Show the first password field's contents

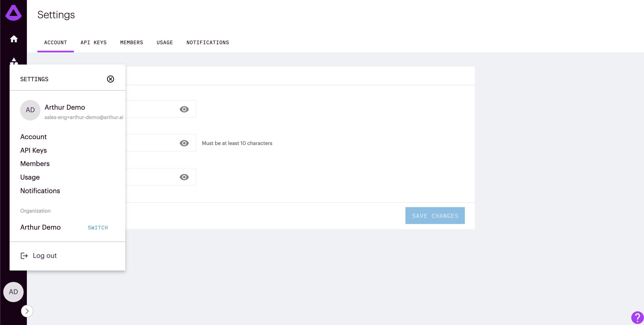pyautogui.click(x=184, y=109)
